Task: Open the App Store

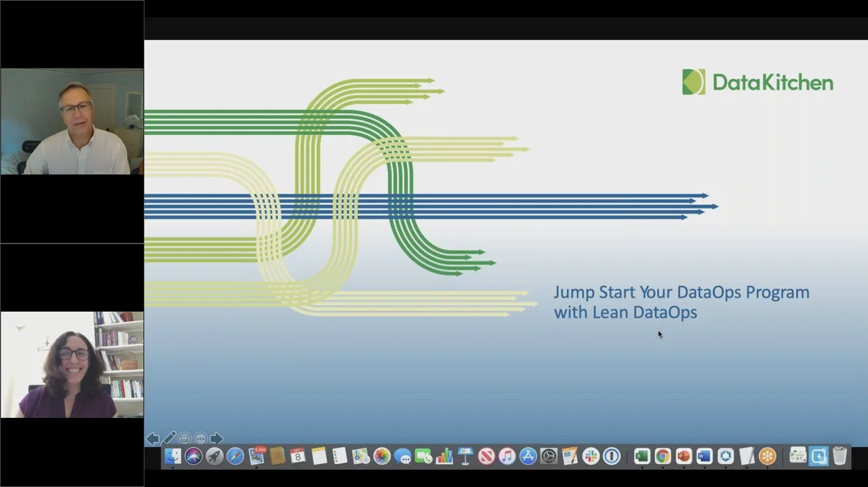Action: click(528, 456)
